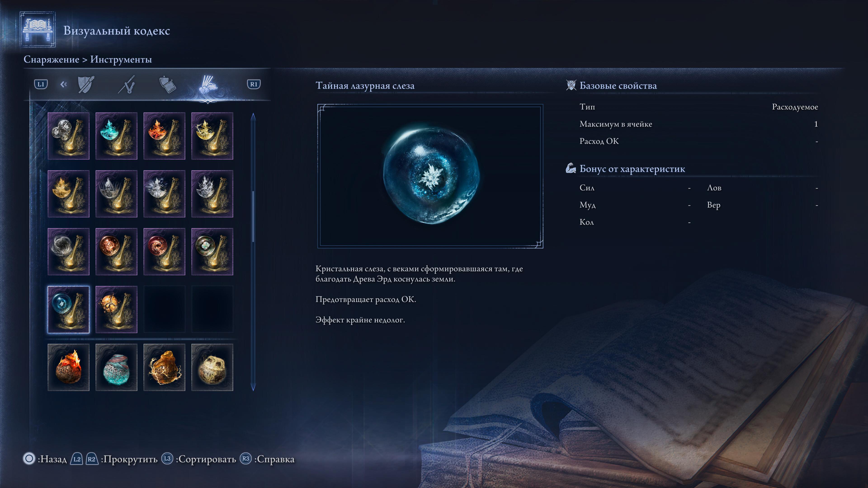Choose the golden lightning tear flask
This screenshot has width=868, height=488.
pos(212,136)
